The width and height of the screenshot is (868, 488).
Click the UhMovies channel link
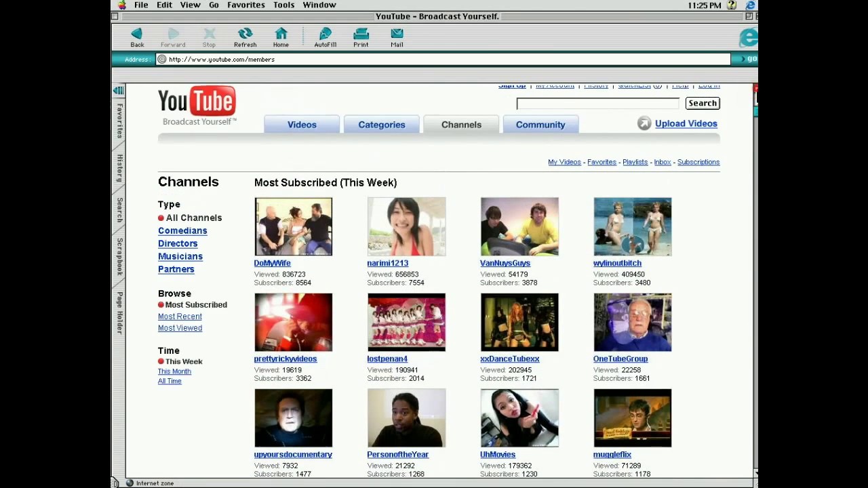tap(498, 454)
